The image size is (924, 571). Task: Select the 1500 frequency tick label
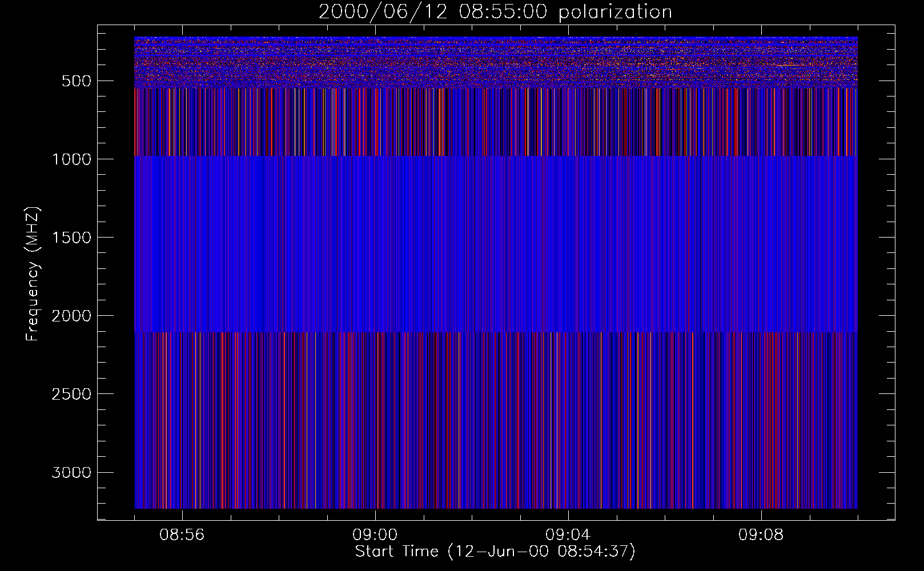click(71, 238)
